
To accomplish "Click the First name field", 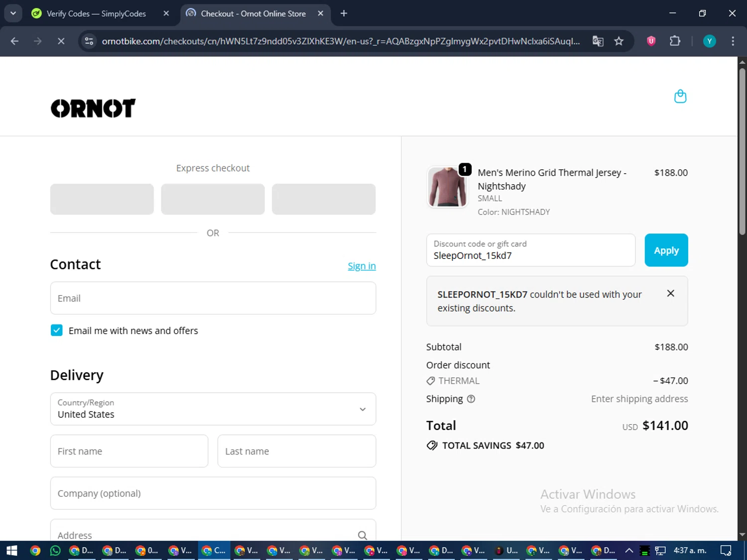I will point(129,451).
